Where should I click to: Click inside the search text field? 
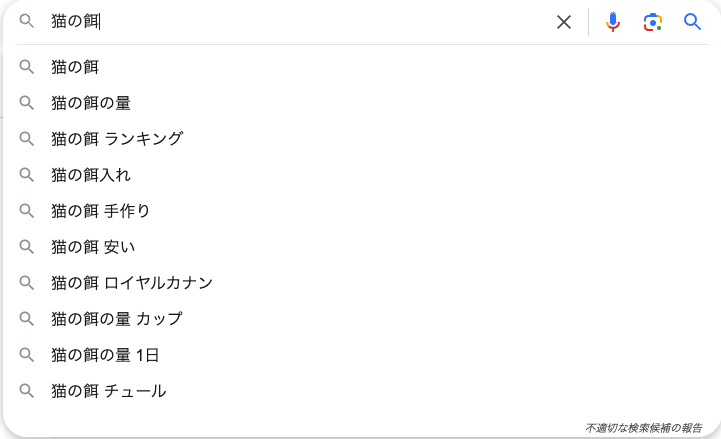pyautogui.click(x=300, y=22)
